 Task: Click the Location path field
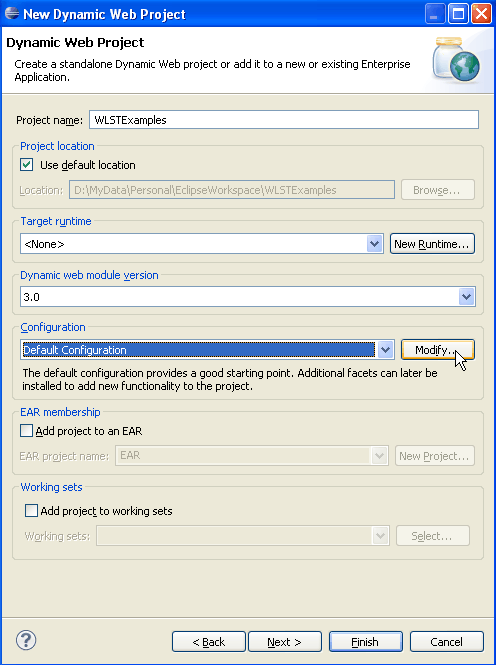point(232,190)
